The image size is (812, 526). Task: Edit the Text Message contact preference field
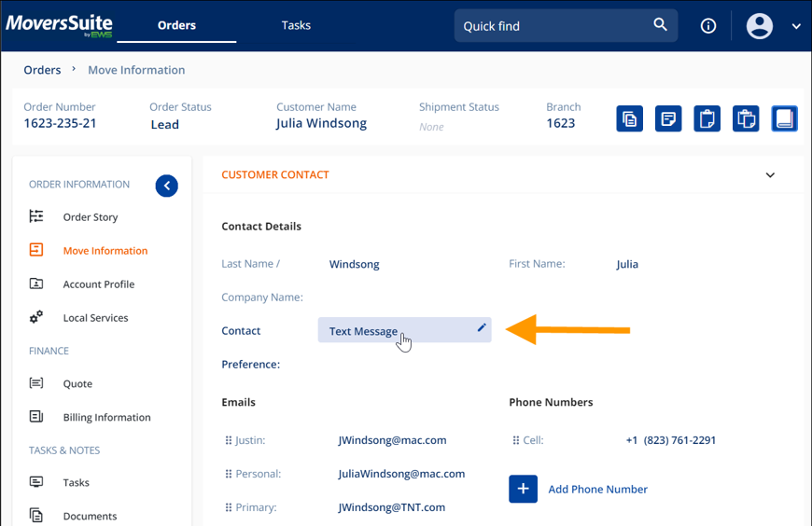[404, 330]
